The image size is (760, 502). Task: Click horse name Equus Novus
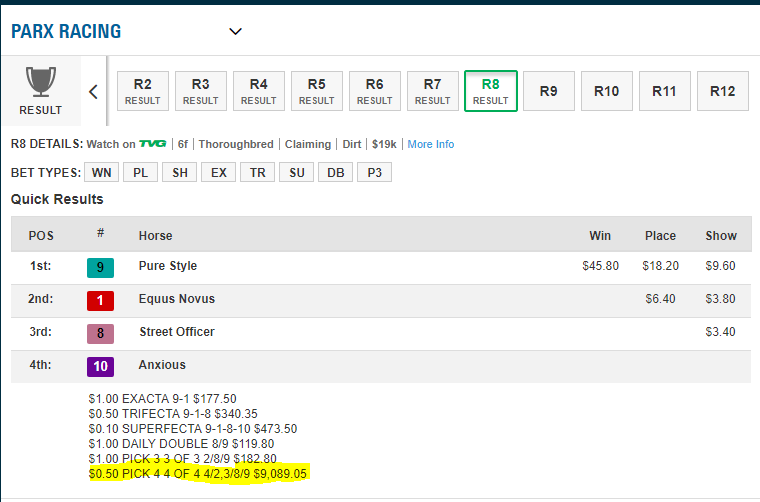click(177, 299)
